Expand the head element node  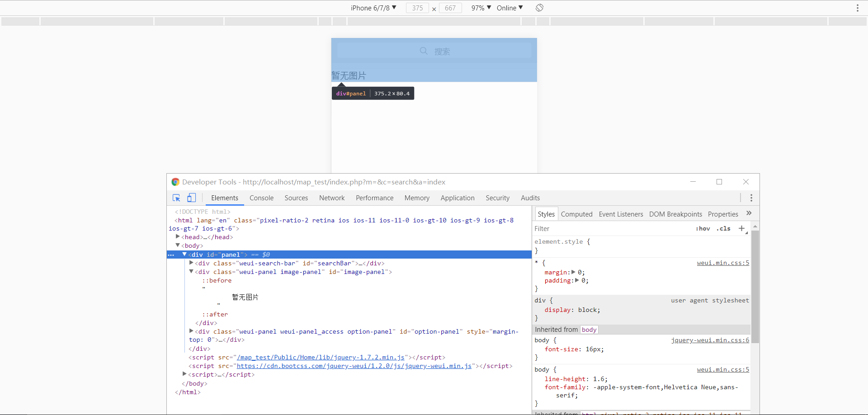coord(178,236)
